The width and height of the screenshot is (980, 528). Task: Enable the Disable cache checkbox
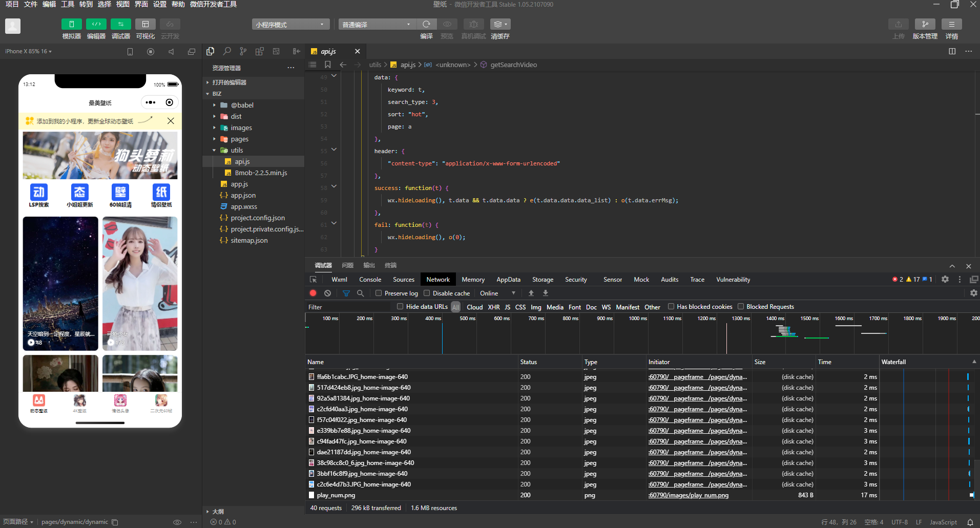tap(427, 293)
